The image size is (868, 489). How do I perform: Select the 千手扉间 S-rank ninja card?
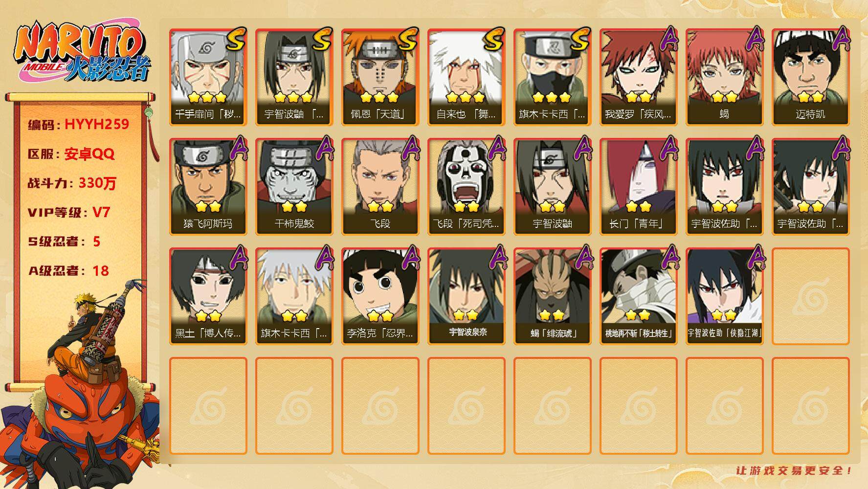tap(208, 77)
